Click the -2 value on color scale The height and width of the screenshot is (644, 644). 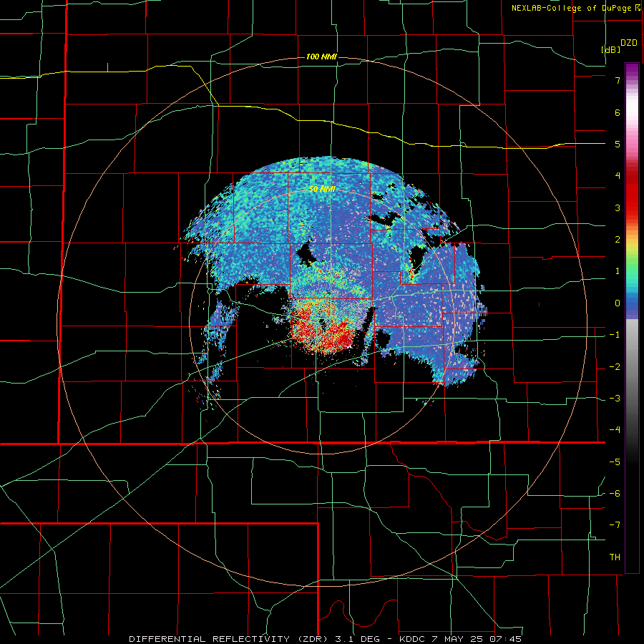tap(615, 367)
